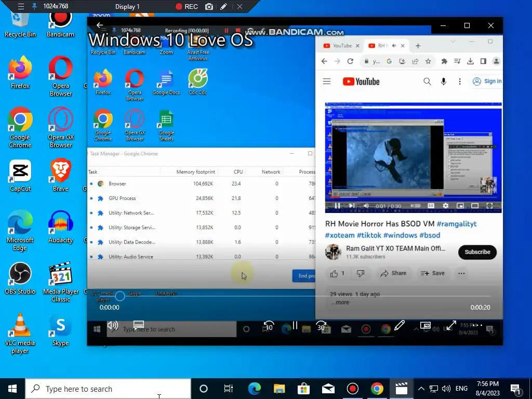
Task: Select the Firefox desktop shortcut
Action: click(x=20, y=73)
